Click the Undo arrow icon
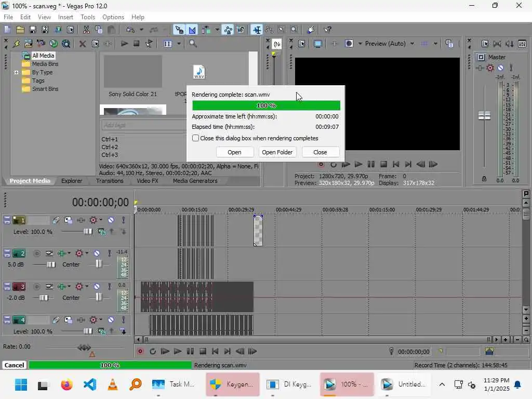 pyautogui.click(x=130, y=30)
